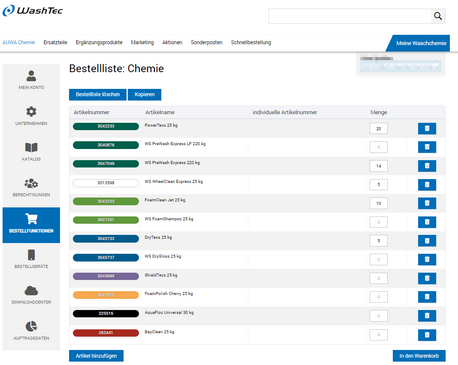
Task: Remove WS DryGloss 25 kg from list
Action: point(427,259)
